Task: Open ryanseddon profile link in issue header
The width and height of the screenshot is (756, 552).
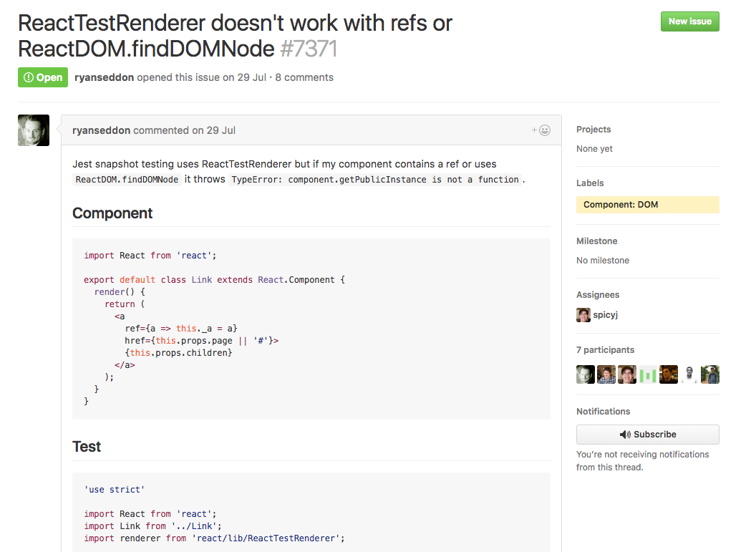Action: coord(104,77)
